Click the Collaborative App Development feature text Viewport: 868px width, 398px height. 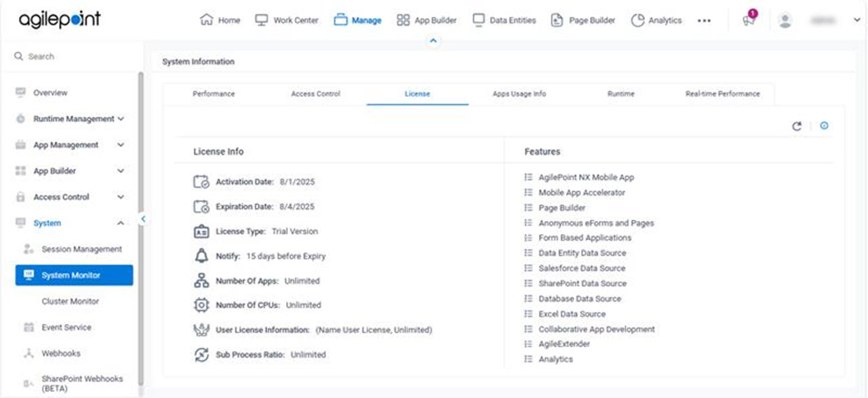(597, 330)
